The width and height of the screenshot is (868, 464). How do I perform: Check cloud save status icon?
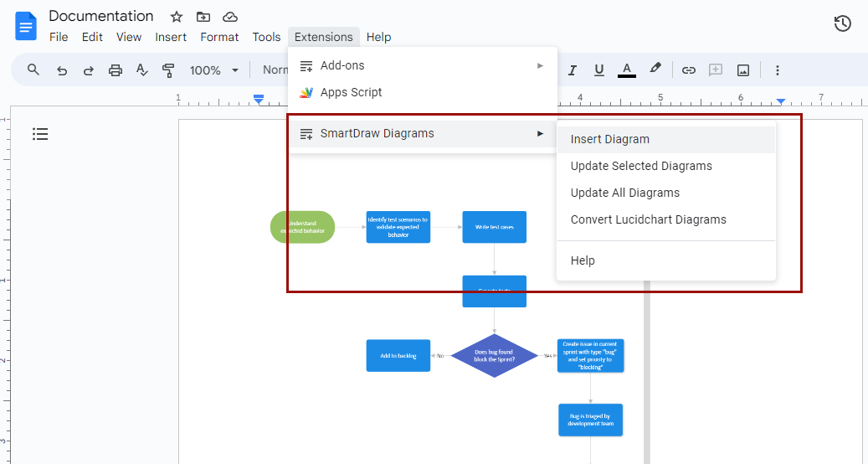coord(229,17)
